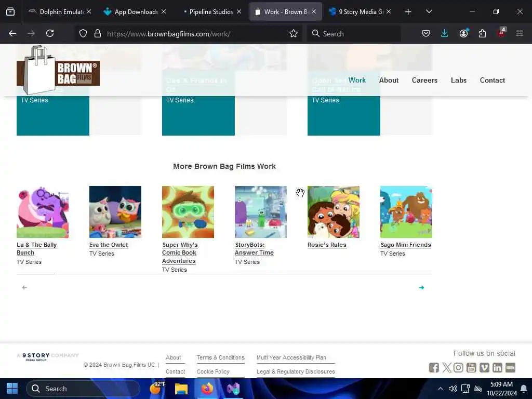Click the Windows taskbar Search box
The height and width of the screenshot is (399, 532).
coord(83,389)
